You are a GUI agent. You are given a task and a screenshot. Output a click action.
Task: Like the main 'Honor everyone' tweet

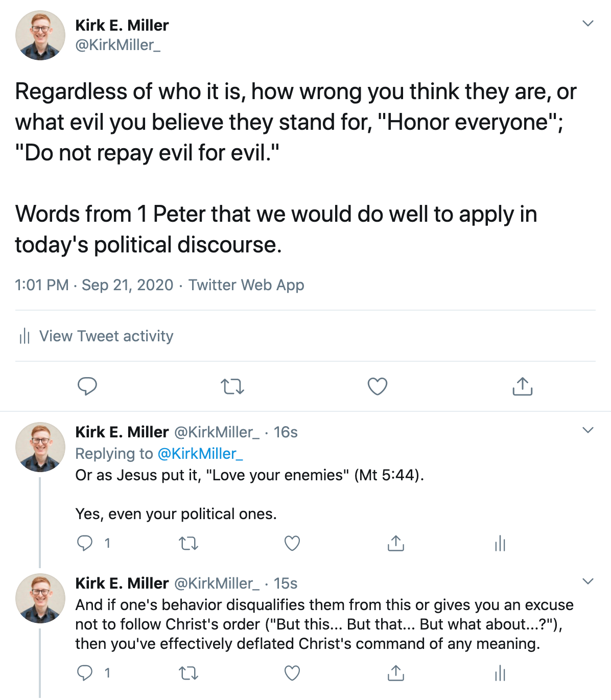tap(378, 386)
